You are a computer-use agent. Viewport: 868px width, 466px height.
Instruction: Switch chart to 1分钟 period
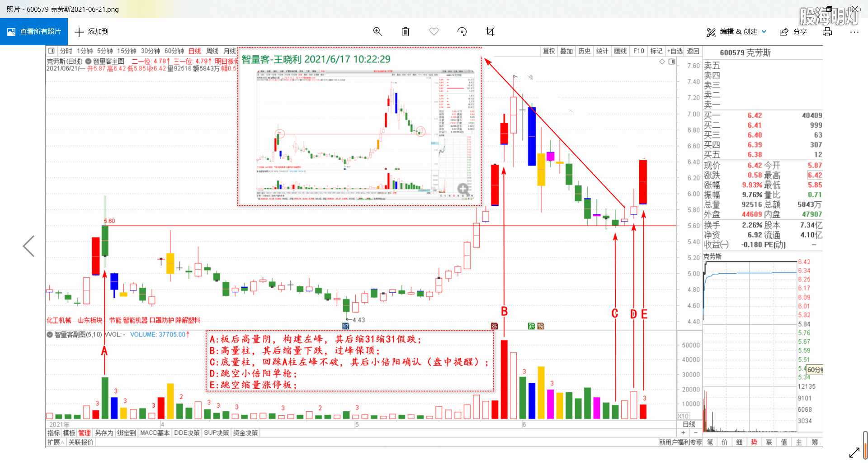(85, 51)
